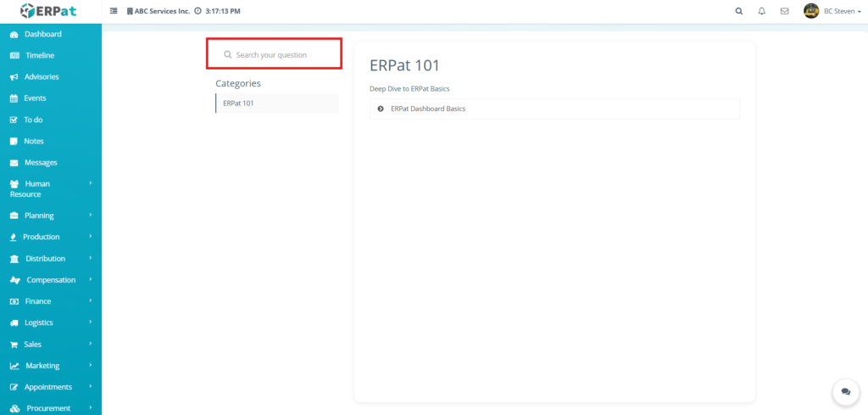Click the Compensation icon in sidebar
Image resolution: width=868 pixels, height=415 pixels.
click(x=15, y=280)
